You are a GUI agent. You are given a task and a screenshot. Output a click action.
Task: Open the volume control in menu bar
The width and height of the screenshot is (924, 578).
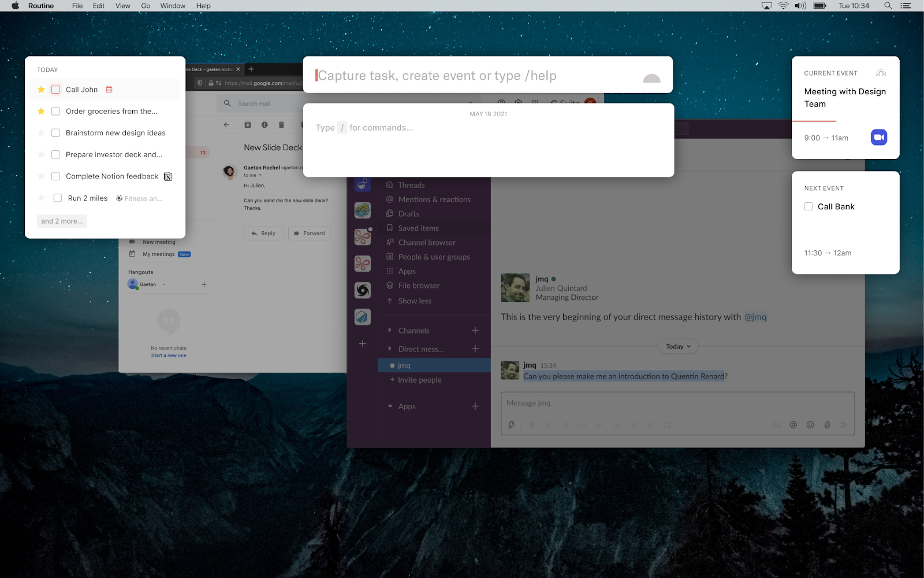coord(800,6)
